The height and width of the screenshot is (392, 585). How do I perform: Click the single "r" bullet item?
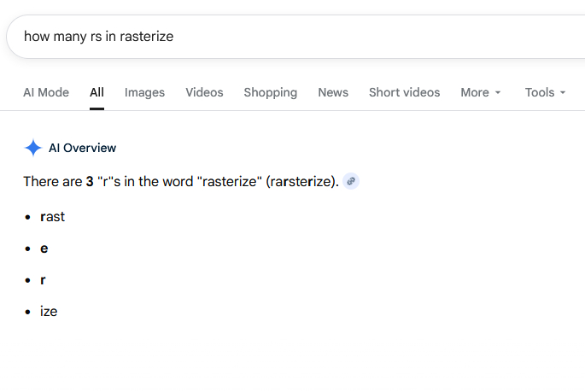point(43,279)
